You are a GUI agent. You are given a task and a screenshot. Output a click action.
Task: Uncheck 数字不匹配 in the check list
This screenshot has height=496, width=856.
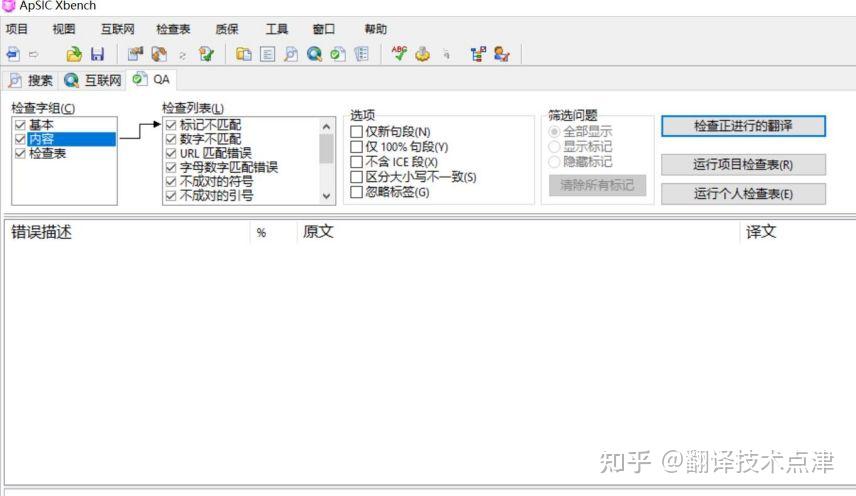(171, 139)
